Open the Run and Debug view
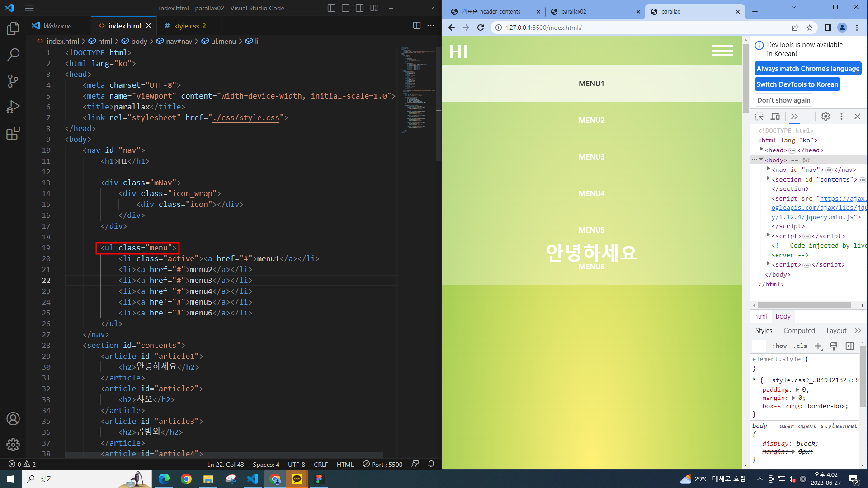868x488 pixels. coord(13,107)
